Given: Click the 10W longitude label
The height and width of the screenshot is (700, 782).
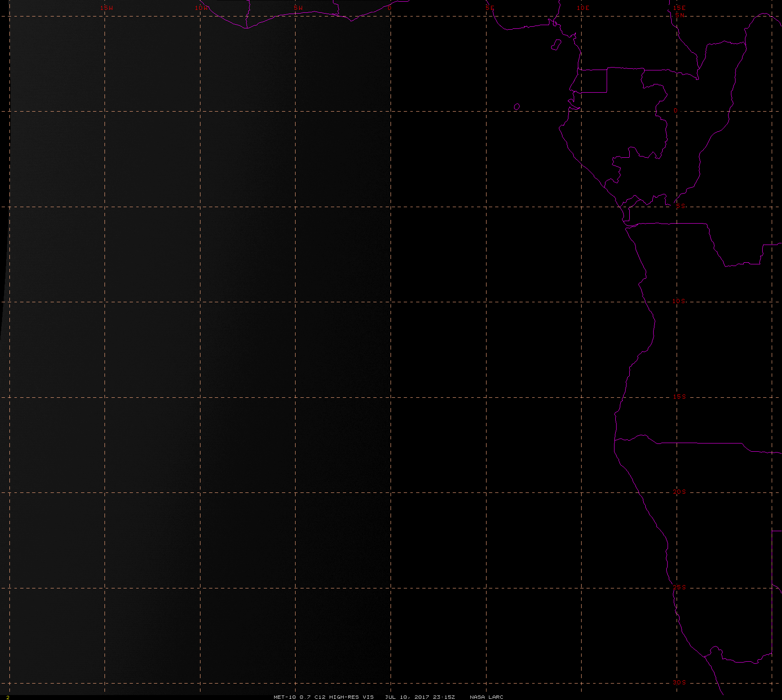Looking at the screenshot, I should pyautogui.click(x=202, y=8).
